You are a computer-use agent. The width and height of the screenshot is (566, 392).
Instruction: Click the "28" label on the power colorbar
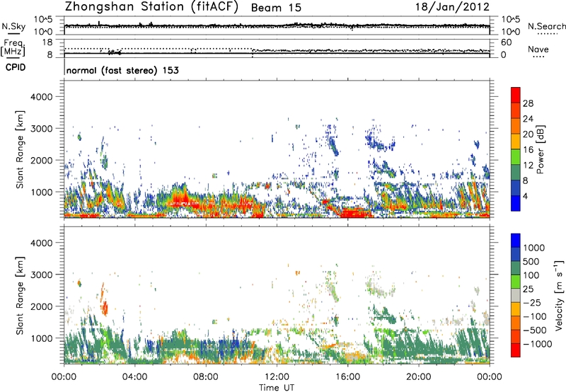click(x=528, y=103)
